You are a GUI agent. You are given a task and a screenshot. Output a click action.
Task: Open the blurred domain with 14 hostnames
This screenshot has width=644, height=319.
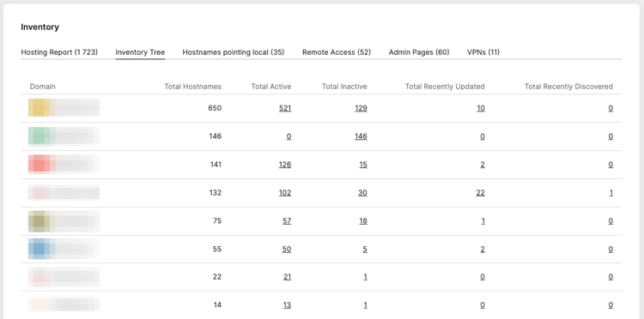point(64,304)
